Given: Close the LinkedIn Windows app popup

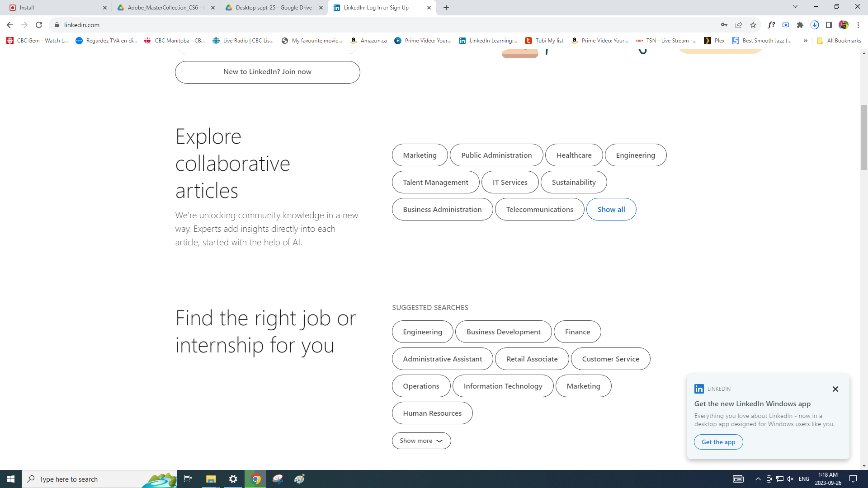Looking at the screenshot, I should tap(835, 389).
